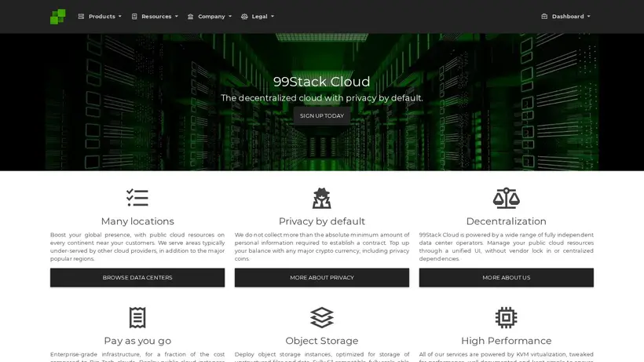The height and width of the screenshot is (362, 644).
Task: Expand the Products dropdown caret
Action: tap(120, 16)
